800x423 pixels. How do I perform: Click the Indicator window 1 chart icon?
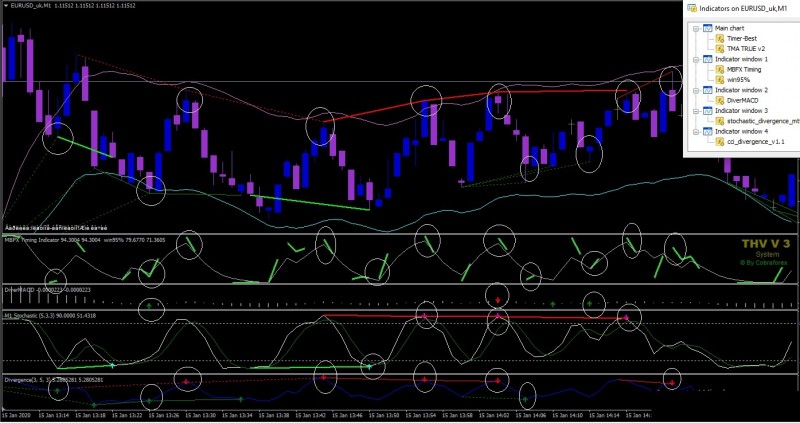tap(707, 59)
